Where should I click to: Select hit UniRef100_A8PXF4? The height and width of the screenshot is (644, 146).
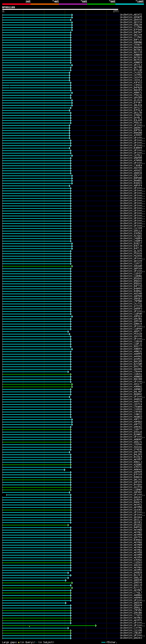point(131,186)
